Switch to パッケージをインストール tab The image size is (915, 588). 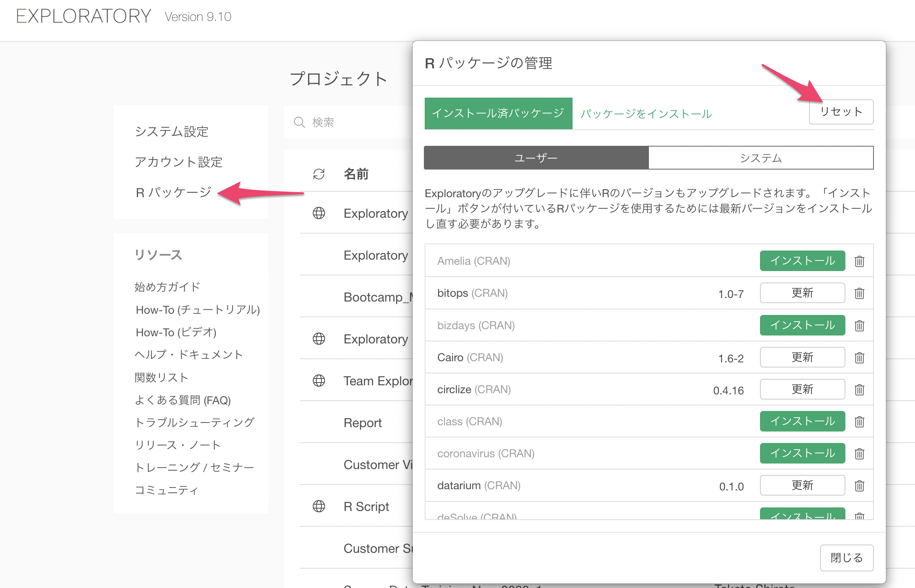point(646,114)
